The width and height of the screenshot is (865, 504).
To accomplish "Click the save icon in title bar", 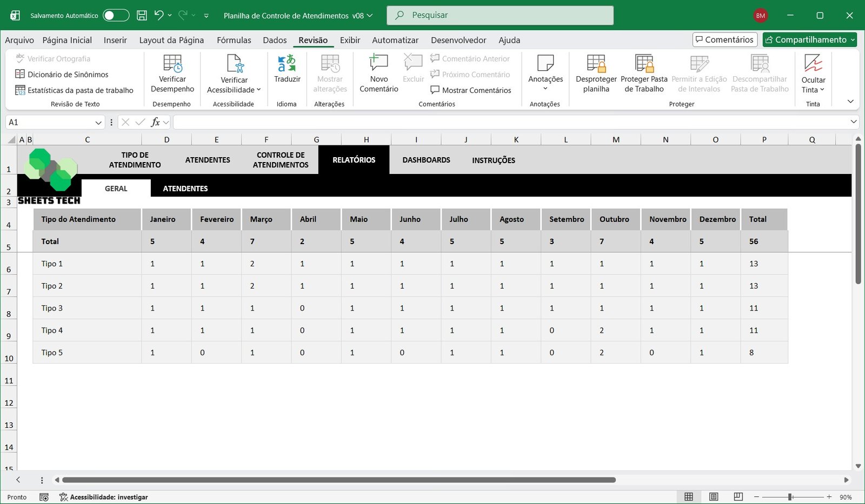I will 142,15.
